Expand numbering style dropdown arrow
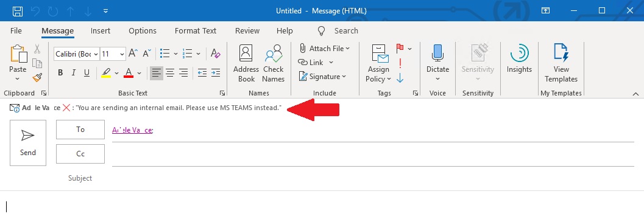Viewport: 644px width, 222px height. tap(199, 54)
